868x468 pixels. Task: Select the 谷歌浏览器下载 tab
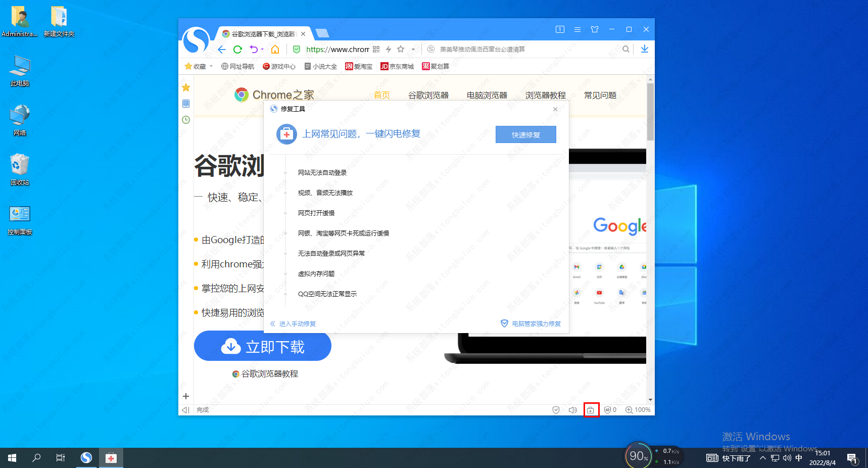264,34
